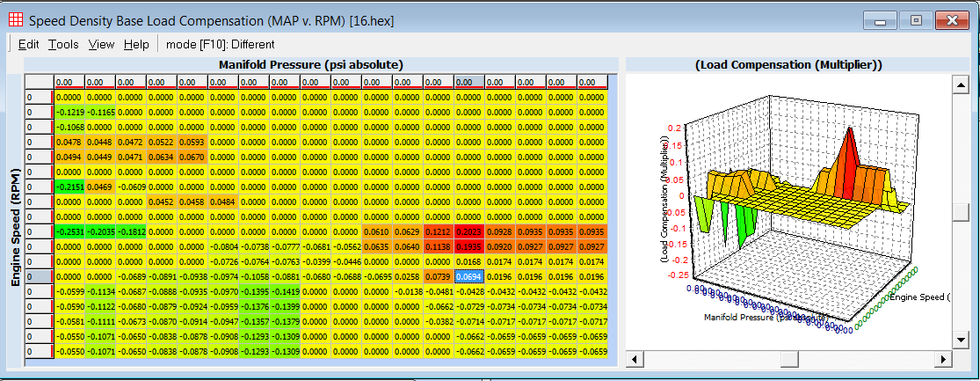Open the Help menu
Image resolution: width=980 pixels, height=381 pixels.
136,44
